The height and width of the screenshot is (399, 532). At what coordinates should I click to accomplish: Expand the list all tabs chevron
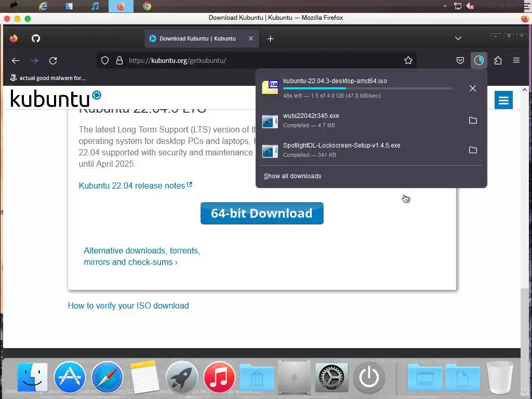458,38
